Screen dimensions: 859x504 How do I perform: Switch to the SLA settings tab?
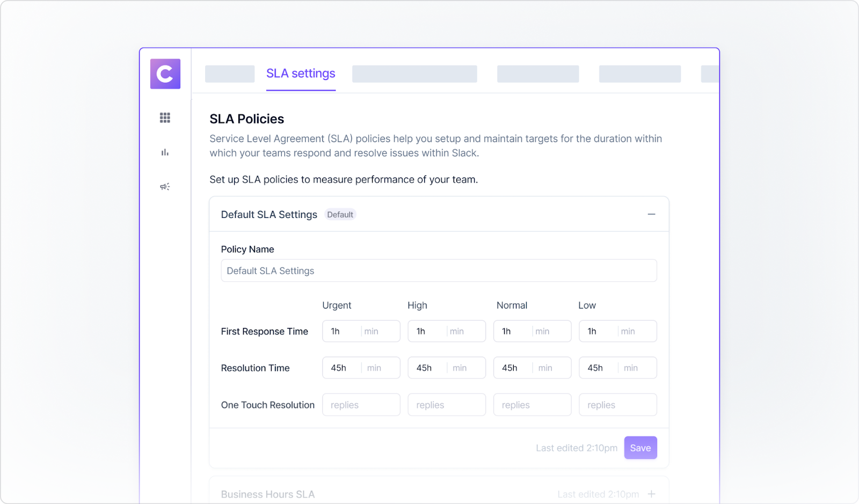(x=301, y=74)
